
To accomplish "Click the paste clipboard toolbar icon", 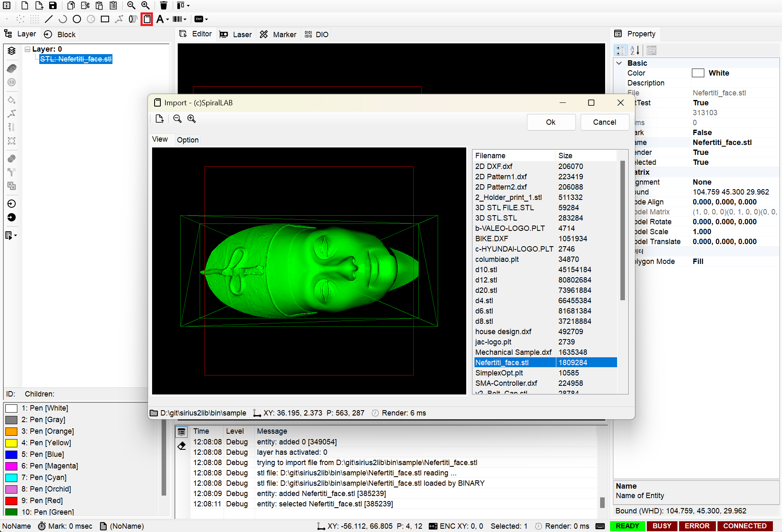I will click(x=99, y=5).
